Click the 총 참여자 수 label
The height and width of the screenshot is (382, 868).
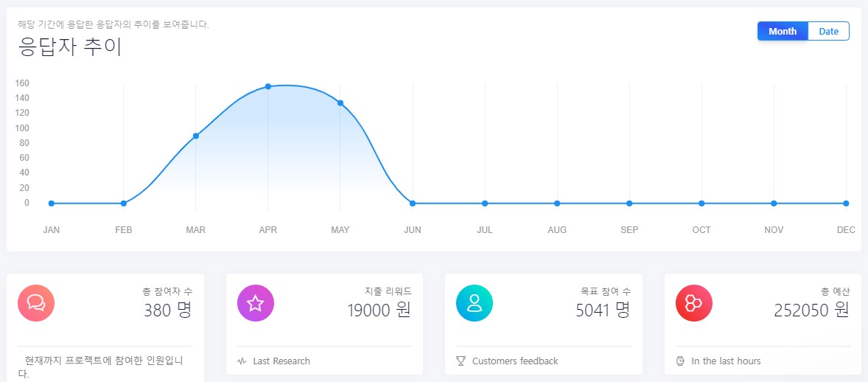click(x=167, y=291)
